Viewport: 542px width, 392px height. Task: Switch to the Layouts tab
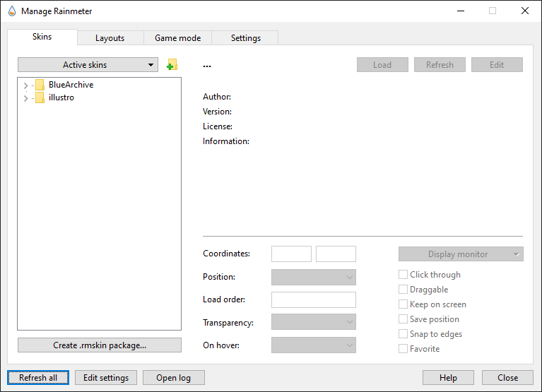[x=110, y=38]
